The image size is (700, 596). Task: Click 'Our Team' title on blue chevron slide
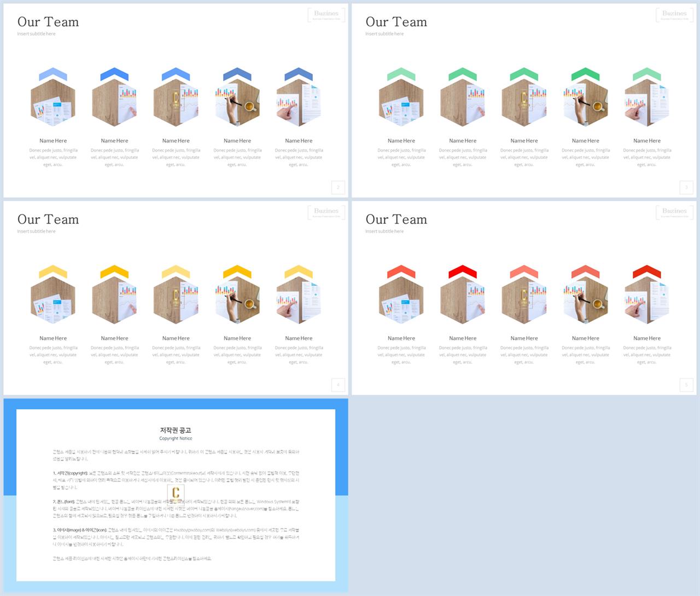pos(48,22)
